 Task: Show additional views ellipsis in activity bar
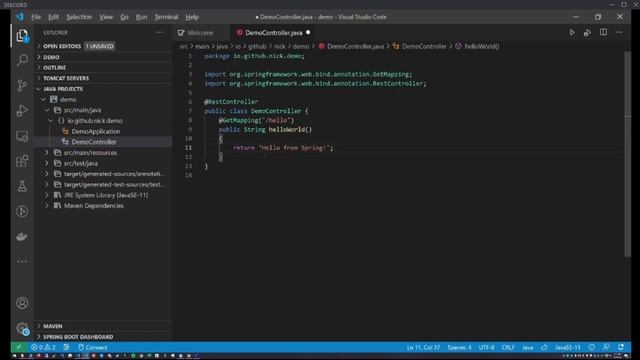[22, 261]
